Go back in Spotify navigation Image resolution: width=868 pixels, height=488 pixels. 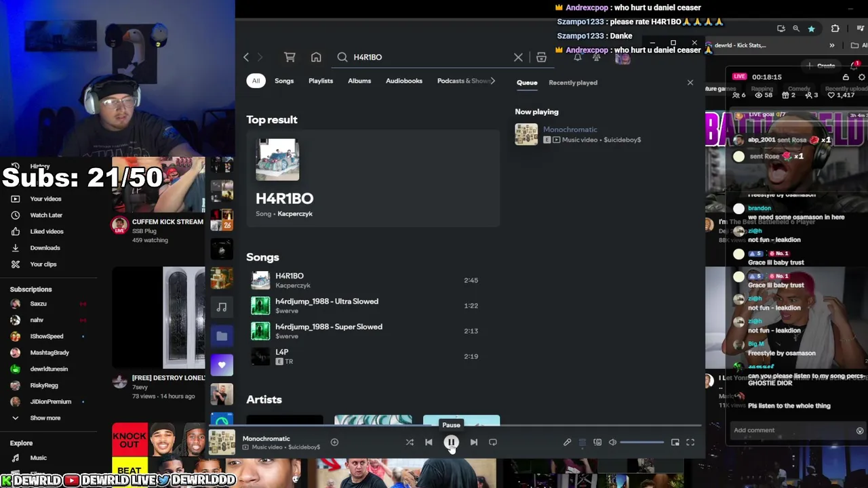tap(246, 58)
